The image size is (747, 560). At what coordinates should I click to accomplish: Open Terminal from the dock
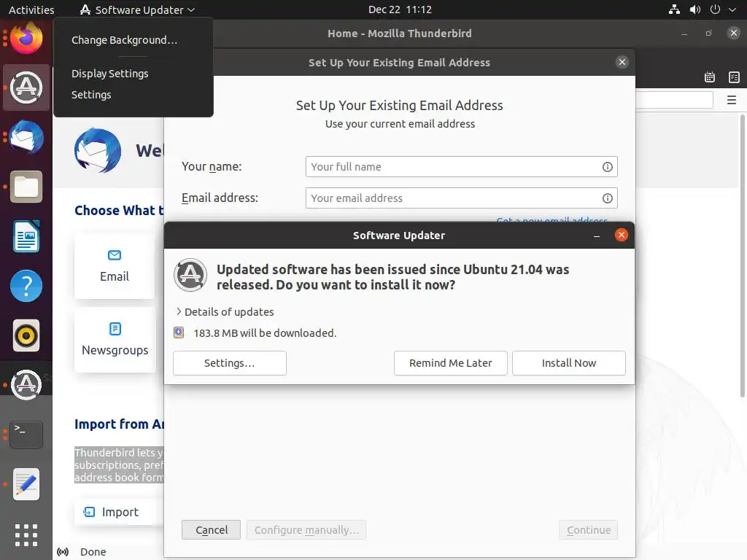(26, 435)
